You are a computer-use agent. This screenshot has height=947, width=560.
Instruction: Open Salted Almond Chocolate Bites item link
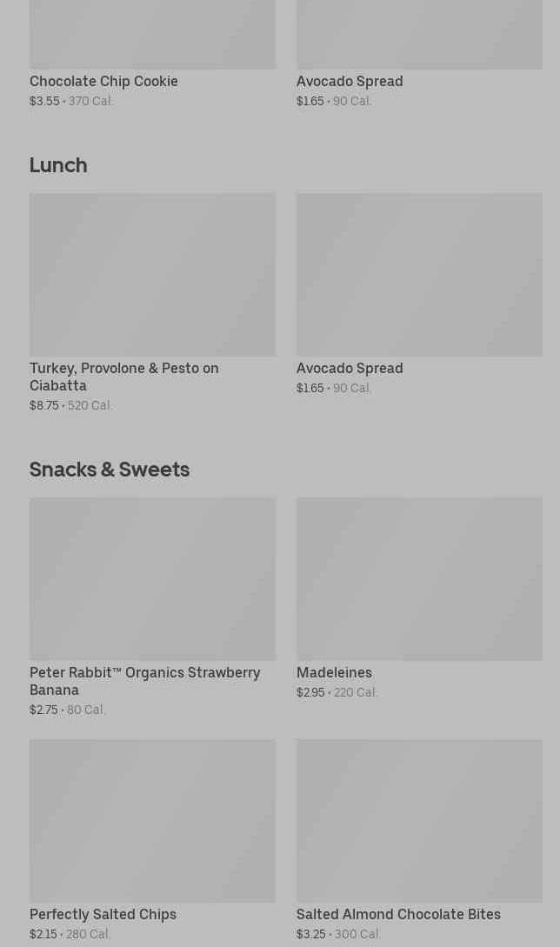pyautogui.click(x=398, y=914)
